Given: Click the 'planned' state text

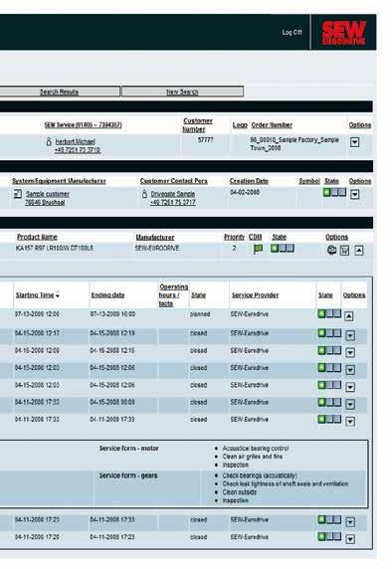Looking at the screenshot, I should click(x=200, y=314).
